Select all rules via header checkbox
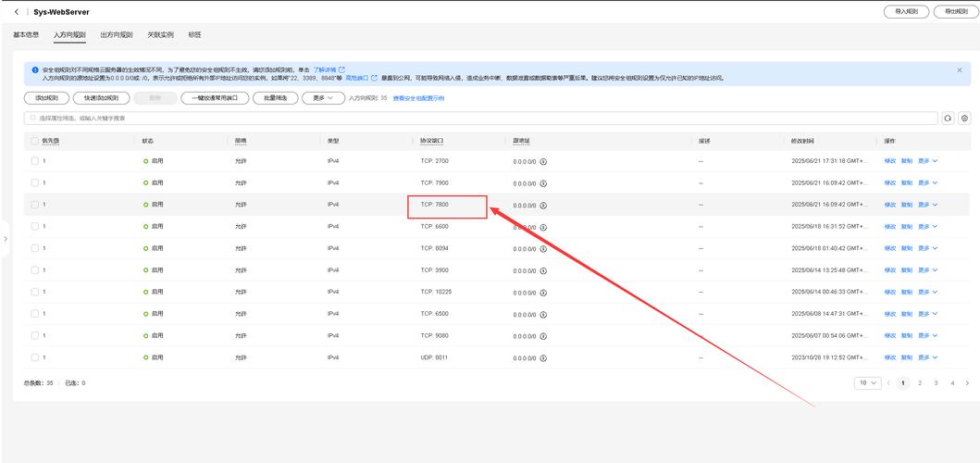The height and width of the screenshot is (463, 980). tap(34, 142)
